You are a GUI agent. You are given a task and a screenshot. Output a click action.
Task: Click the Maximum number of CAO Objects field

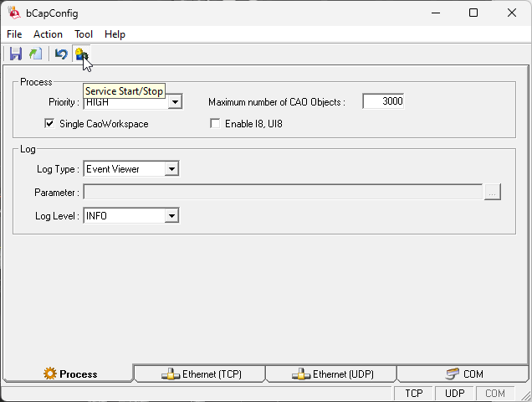[383, 101]
